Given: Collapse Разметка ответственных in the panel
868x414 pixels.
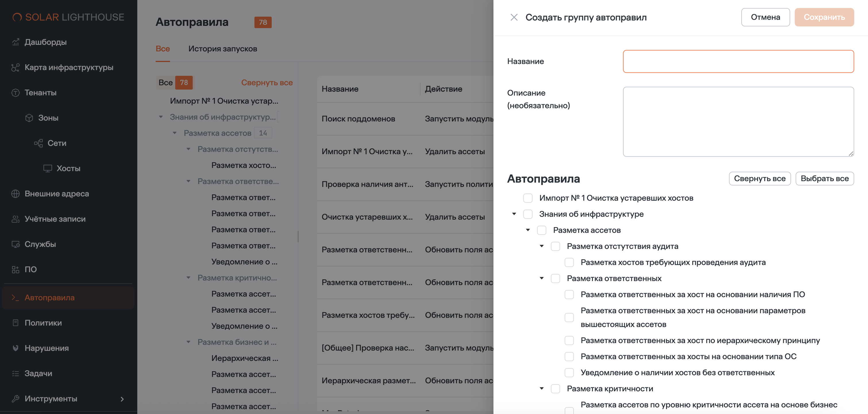Looking at the screenshot, I should pyautogui.click(x=542, y=278).
